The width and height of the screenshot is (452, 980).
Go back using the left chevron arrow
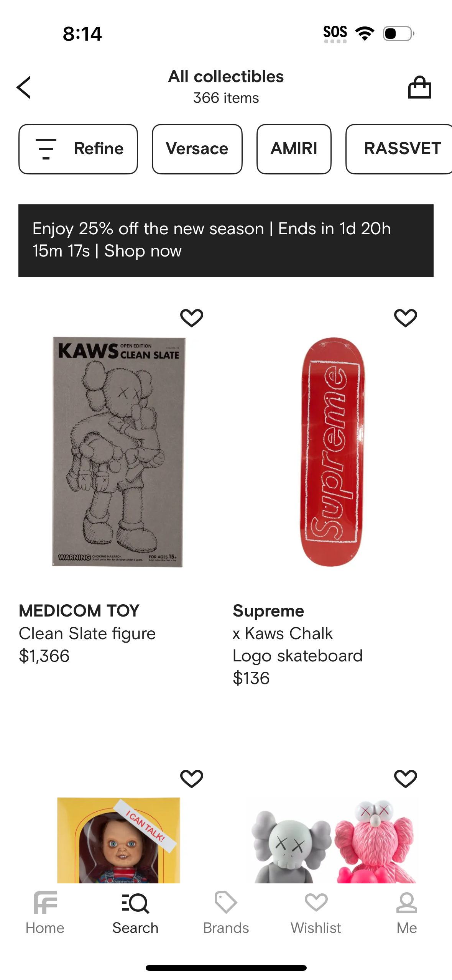pos(24,87)
